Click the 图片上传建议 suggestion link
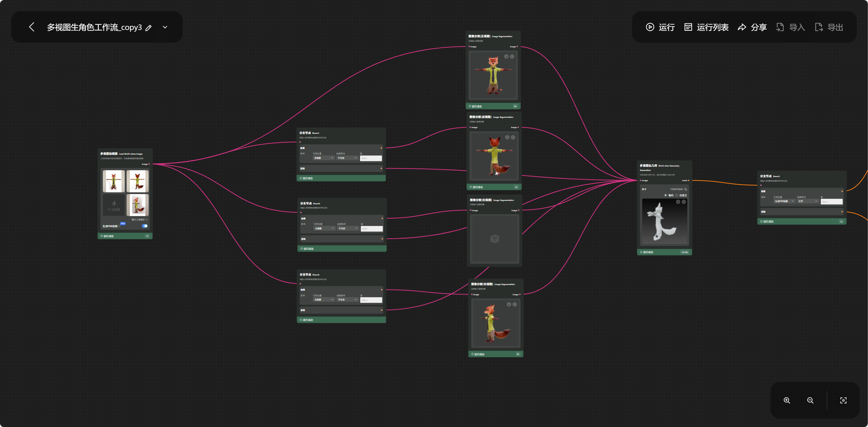This screenshot has width=868, height=427. point(138,219)
